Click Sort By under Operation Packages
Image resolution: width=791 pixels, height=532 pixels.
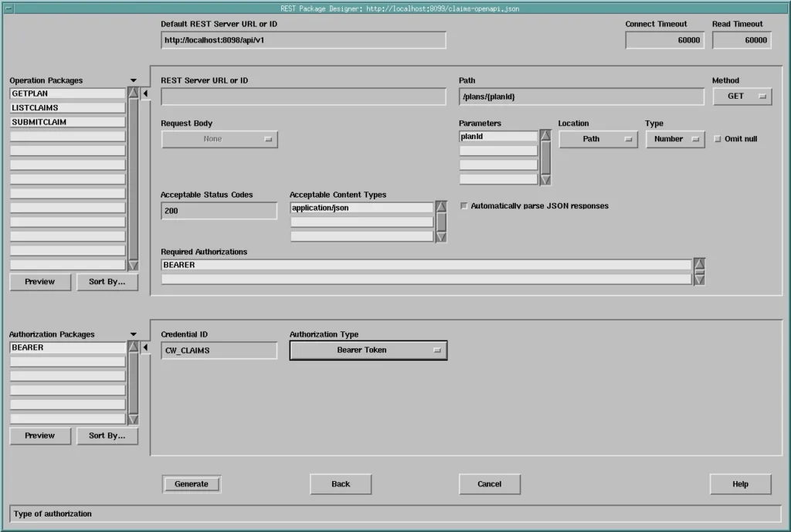click(x=107, y=282)
